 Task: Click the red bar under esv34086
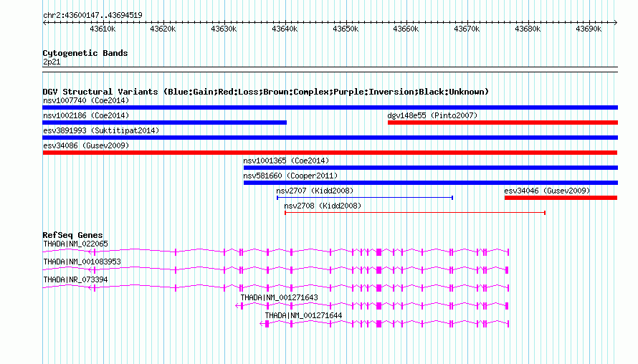click(x=330, y=153)
